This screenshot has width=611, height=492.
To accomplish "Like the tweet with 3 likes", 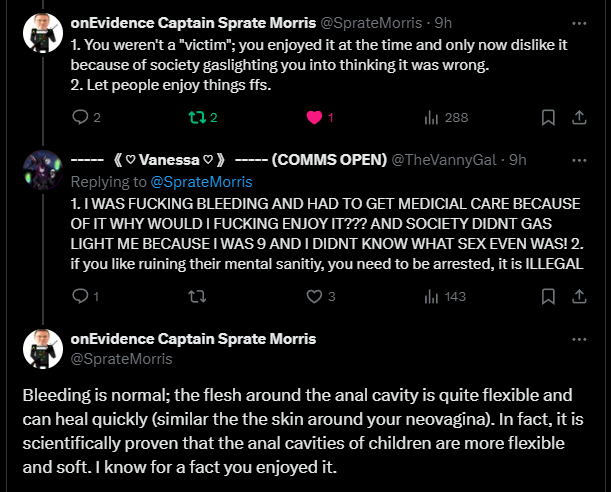I will (x=315, y=296).
